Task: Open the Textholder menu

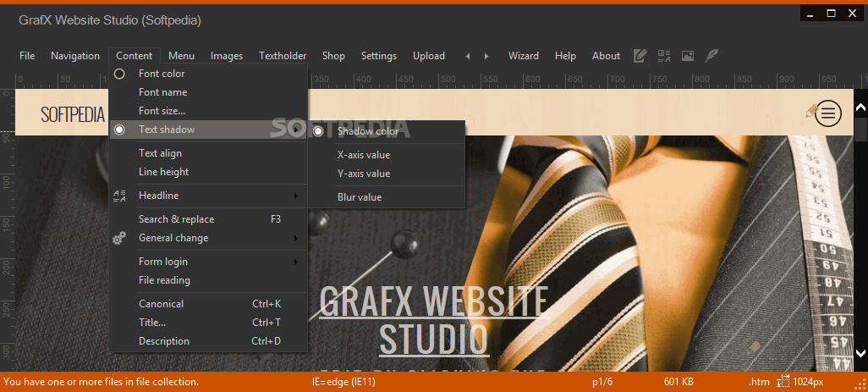Action: point(283,56)
